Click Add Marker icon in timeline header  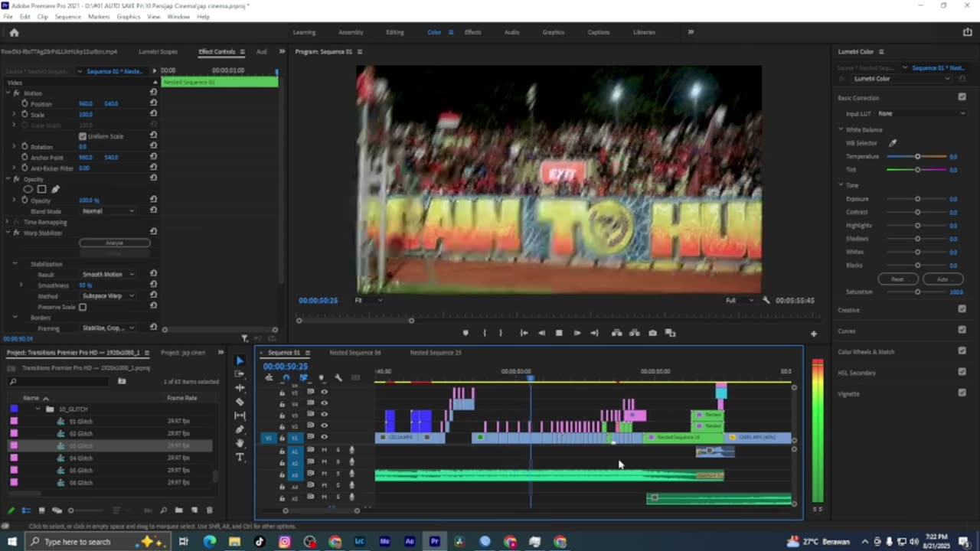(x=321, y=378)
